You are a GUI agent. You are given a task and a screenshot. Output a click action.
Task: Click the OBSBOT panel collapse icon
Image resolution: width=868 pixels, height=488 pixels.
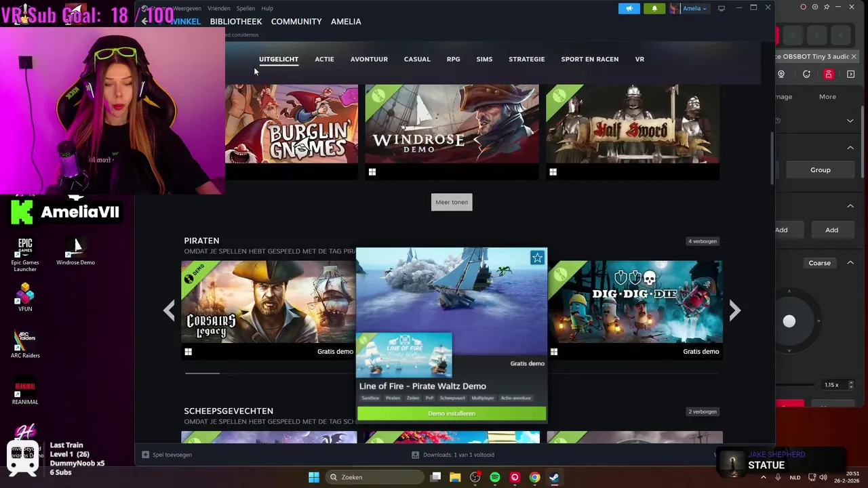tap(851, 74)
